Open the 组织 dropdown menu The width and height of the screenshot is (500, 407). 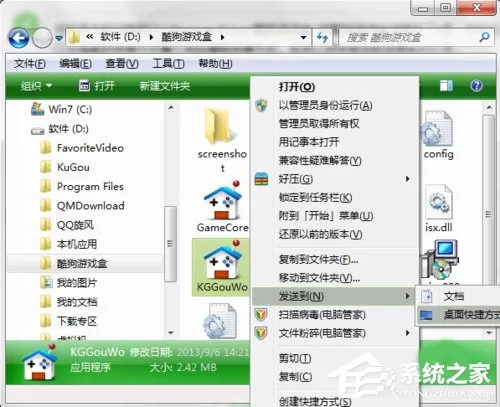(x=36, y=86)
